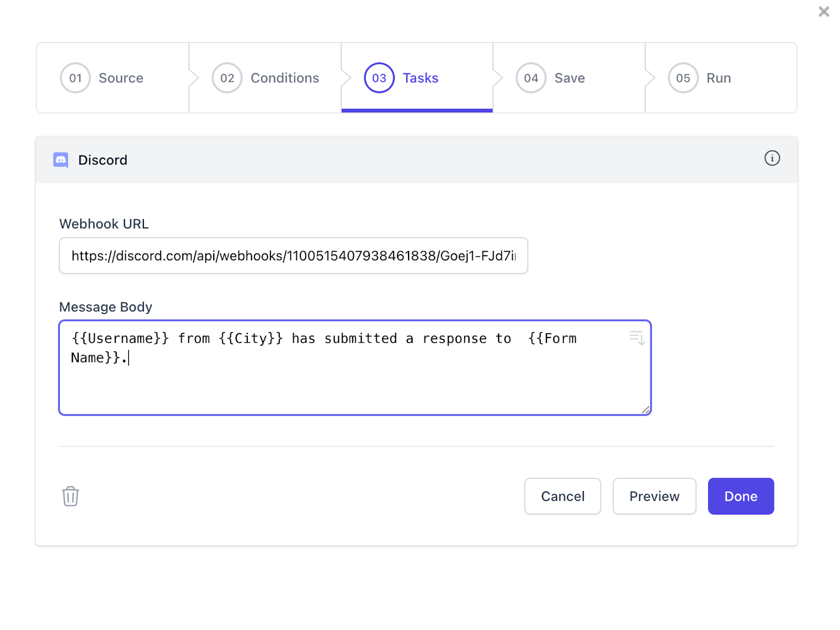Go to the Source step
The height and width of the screenshot is (630, 840).
point(121,78)
